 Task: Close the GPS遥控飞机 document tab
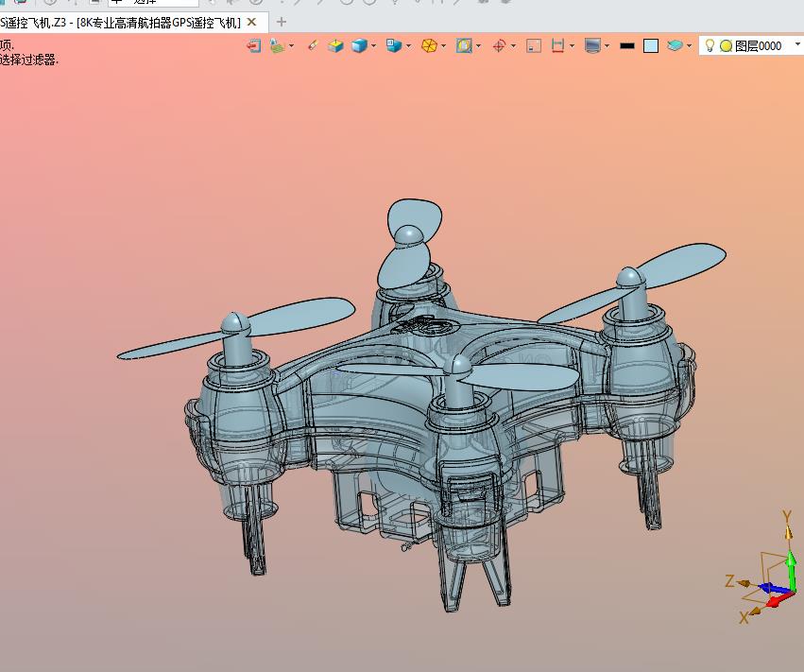[x=251, y=22]
